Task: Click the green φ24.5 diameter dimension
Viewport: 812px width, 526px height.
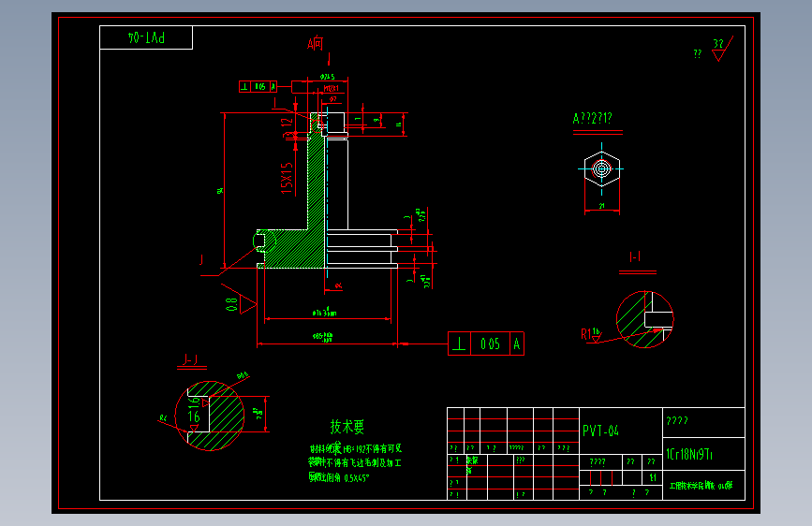Action: point(327,77)
